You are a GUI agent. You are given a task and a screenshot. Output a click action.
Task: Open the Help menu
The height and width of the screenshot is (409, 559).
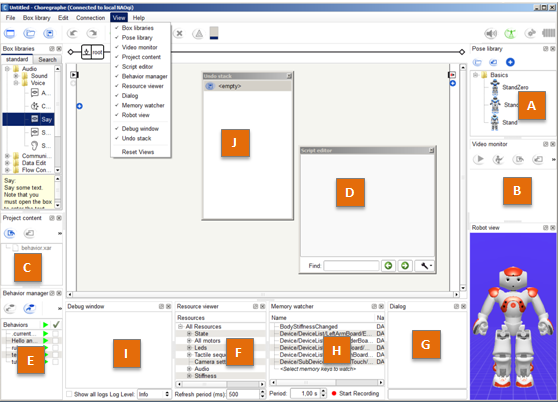[x=139, y=17]
